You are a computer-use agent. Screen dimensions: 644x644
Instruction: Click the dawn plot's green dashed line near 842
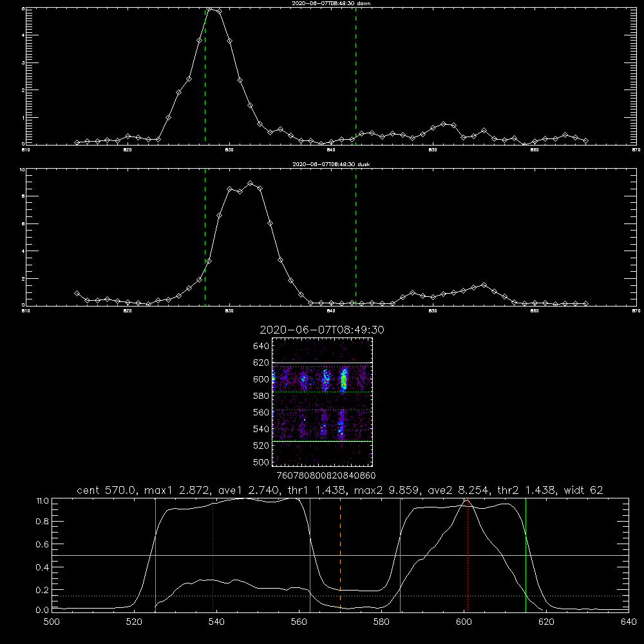pyautogui.click(x=355, y=76)
